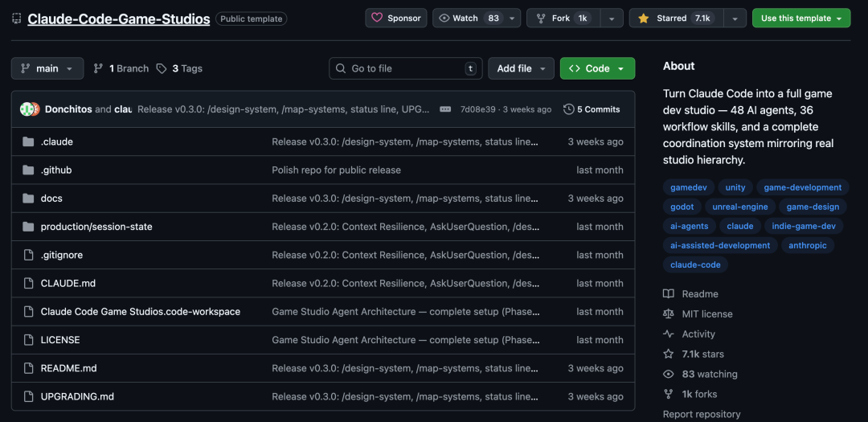868x422 pixels.
Task: Click the tags icon showing 3 Tags
Action: (162, 68)
